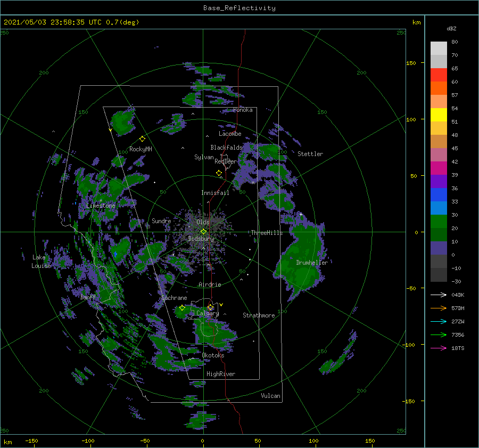
Task: Select the yellow swatch in dBZ legend
Action: coord(439,115)
